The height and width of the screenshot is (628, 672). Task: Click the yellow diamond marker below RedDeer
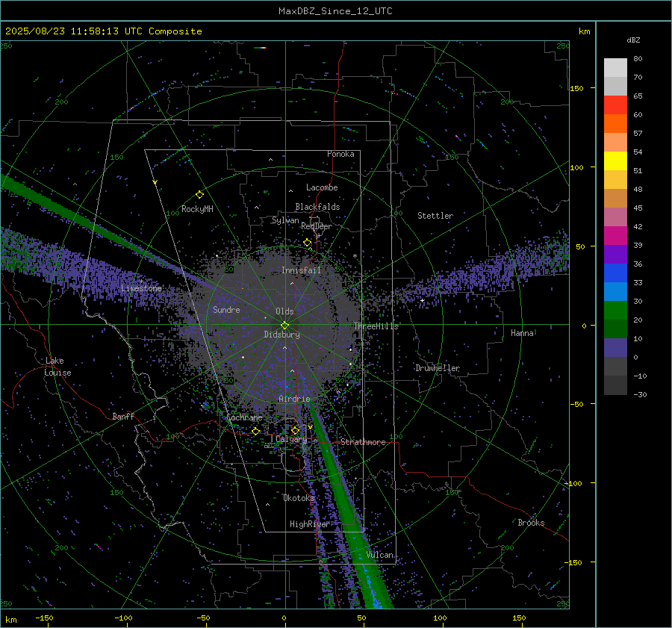click(308, 243)
